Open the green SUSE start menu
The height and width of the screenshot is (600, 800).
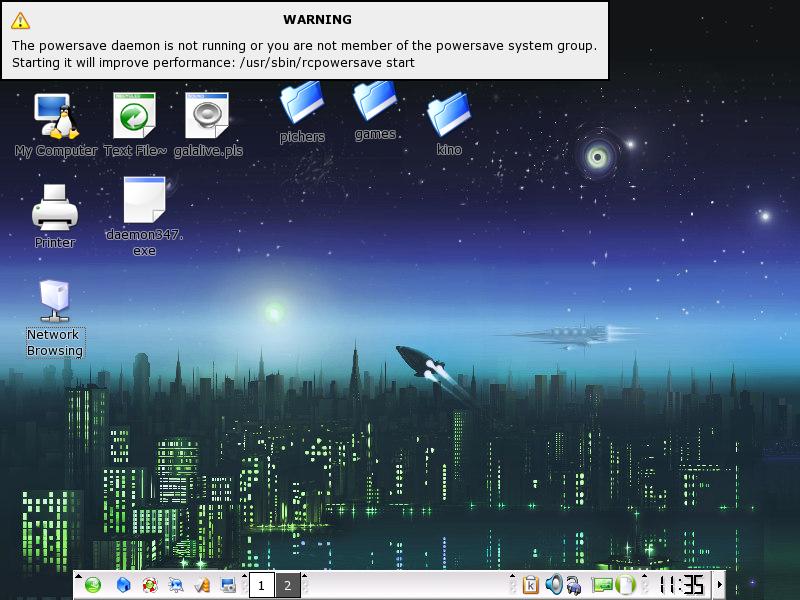tap(93, 585)
